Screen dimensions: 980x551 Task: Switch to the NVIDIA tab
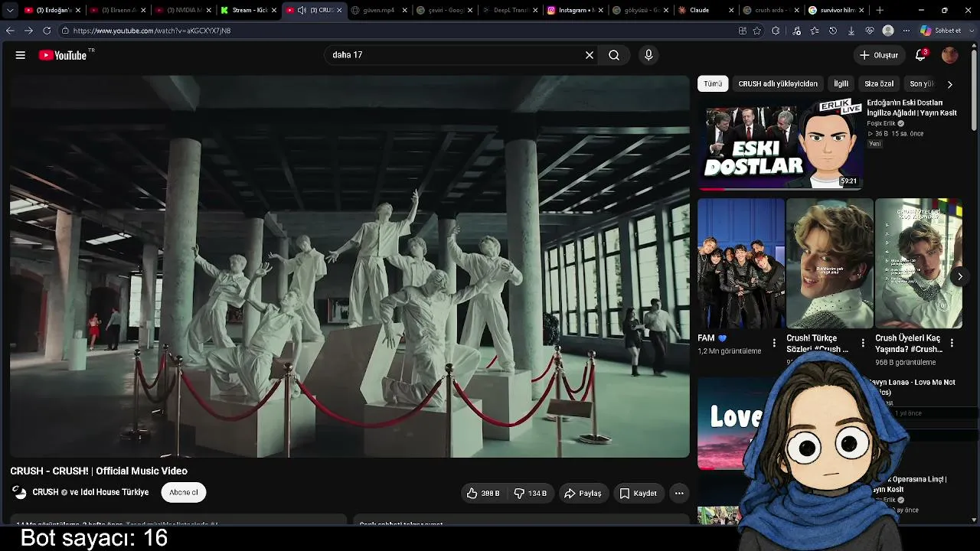tap(181, 10)
